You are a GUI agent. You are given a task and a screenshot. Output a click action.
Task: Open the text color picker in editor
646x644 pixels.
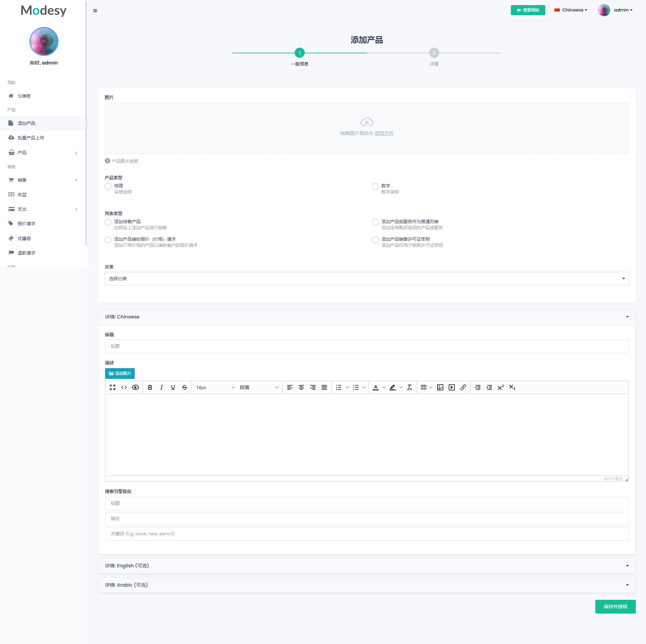(x=384, y=387)
